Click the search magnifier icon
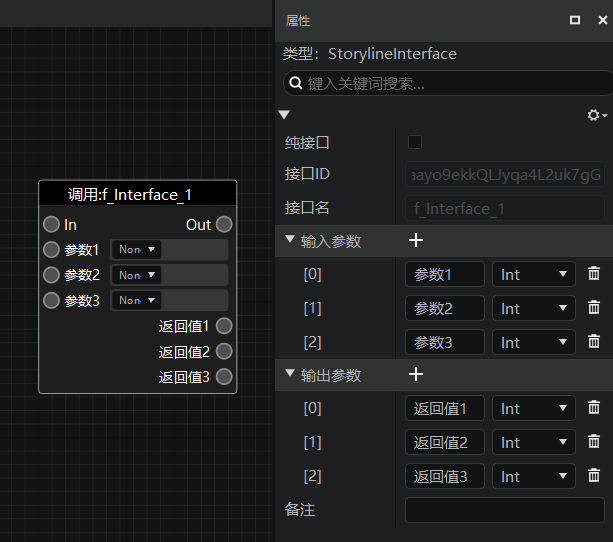Image resolution: width=613 pixels, height=542 pixels. (x=296, y=83)
